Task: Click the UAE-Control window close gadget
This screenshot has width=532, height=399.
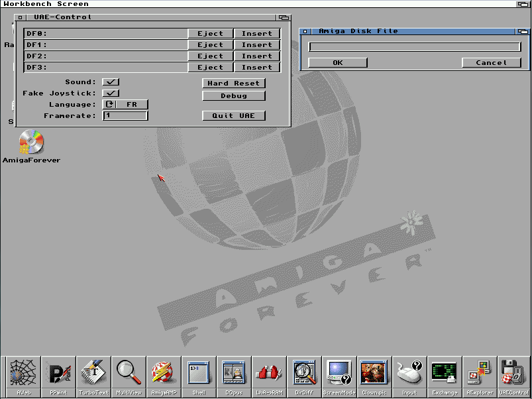Action: point(20,17)
